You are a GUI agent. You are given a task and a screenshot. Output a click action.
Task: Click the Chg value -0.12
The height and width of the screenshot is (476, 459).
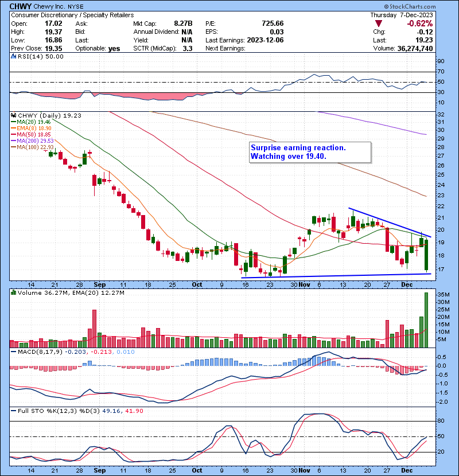point(425,32)
